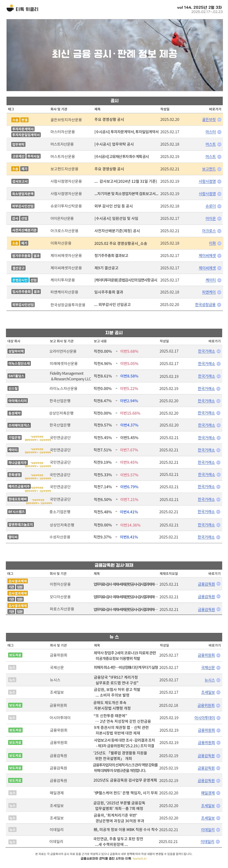Image resolution: width=228 pixels, height=868 pixels.
Task: Open the 아시아투데이 news link
Action: (204, 718)
